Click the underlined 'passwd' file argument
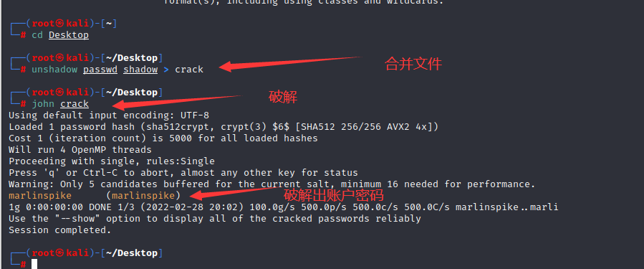This screenshot has height=269, width=644. 100,70
